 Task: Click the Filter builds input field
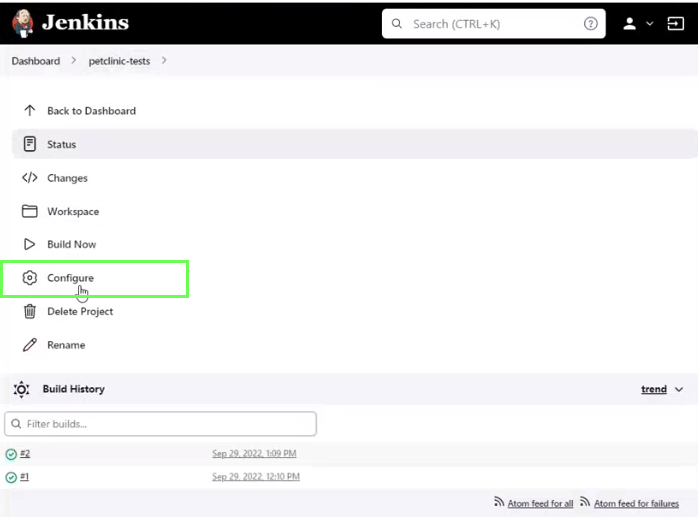click(160, 424)
